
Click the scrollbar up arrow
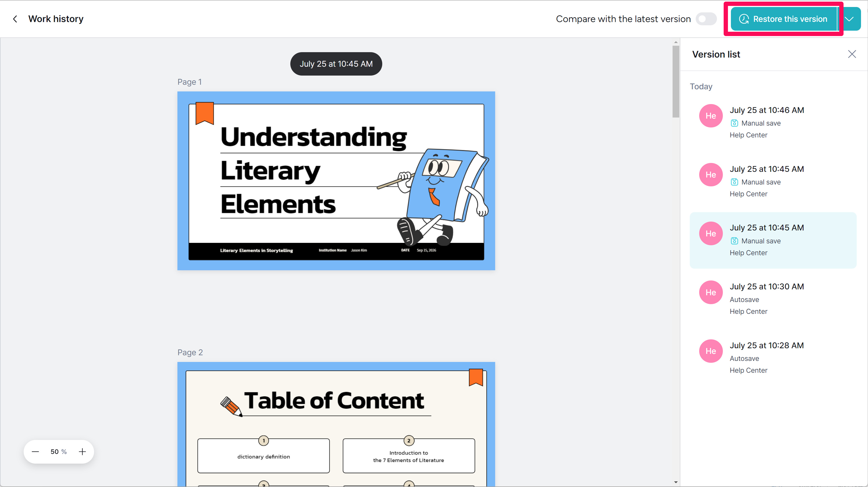click(x=676, y=42)
